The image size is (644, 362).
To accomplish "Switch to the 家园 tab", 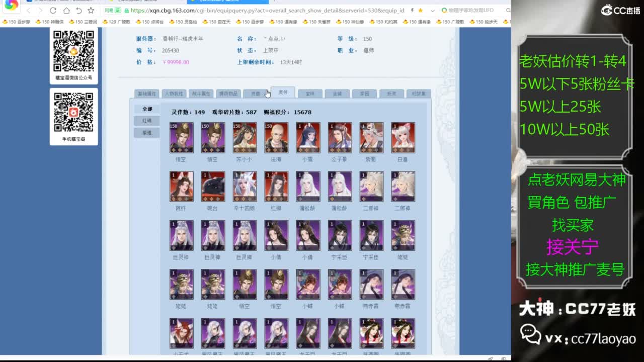I will click(364, 94).
